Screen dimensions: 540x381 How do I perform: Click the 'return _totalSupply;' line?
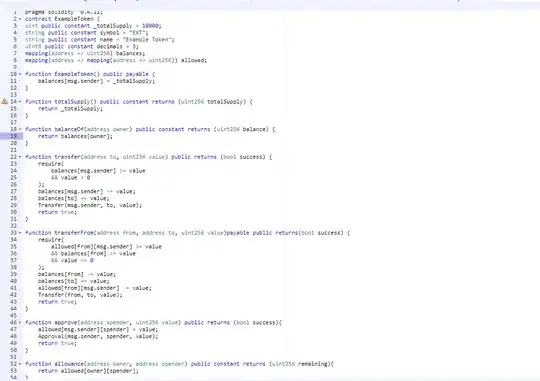point(70,109)
